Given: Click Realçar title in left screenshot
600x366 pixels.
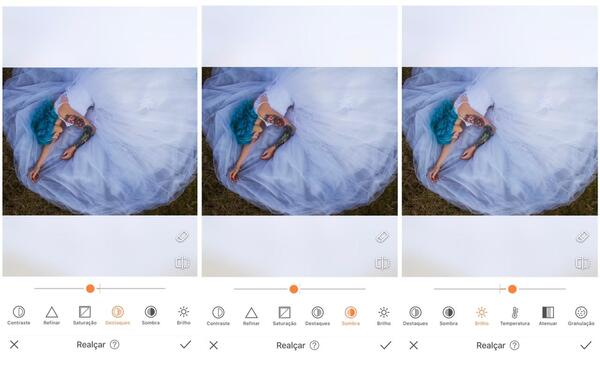Looking at the screenshot, I should 91,345.
